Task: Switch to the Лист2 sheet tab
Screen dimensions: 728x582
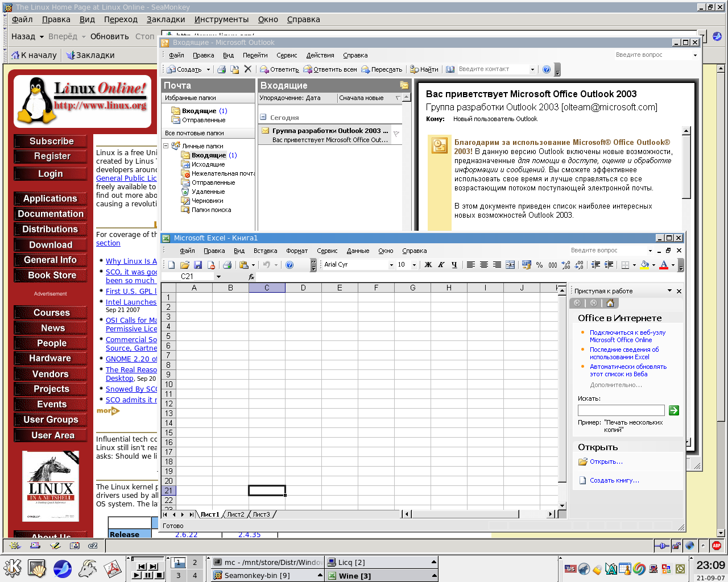Action: click(235, 514)
